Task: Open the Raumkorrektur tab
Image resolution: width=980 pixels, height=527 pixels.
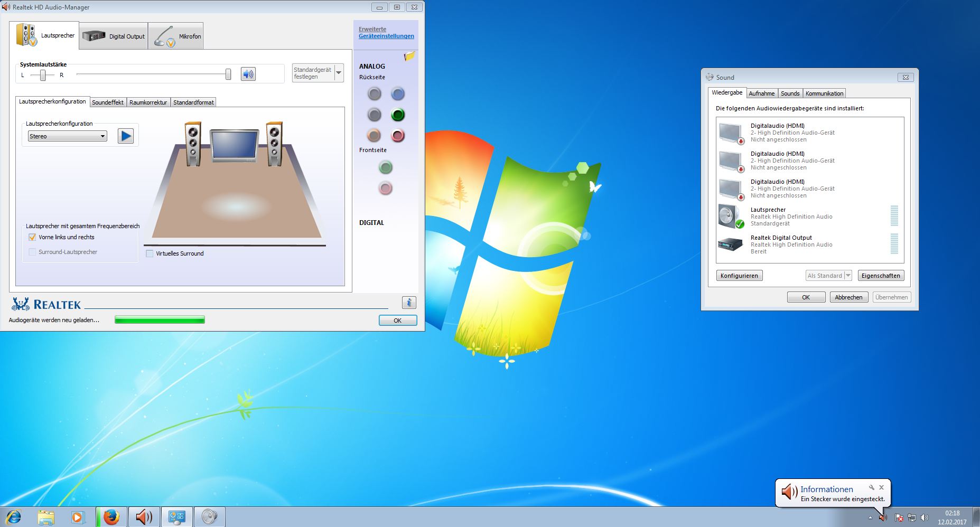Action: pos(148,102)
